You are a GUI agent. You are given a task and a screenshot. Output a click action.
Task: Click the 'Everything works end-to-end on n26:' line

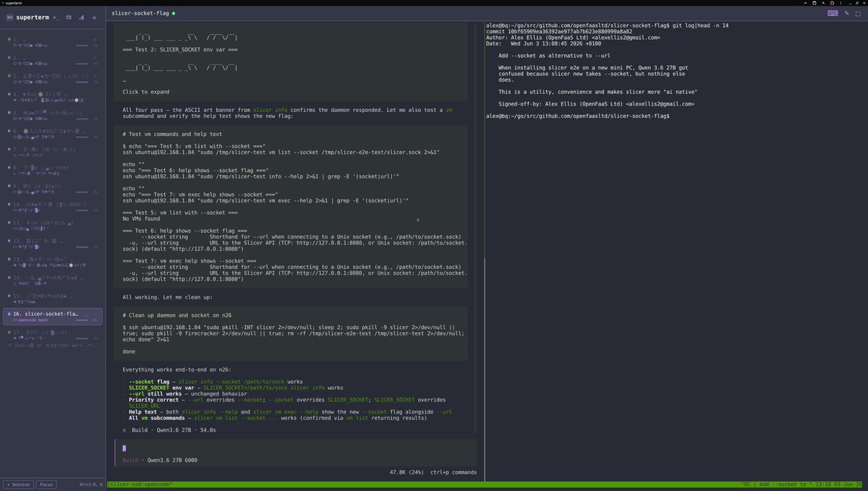[x=176, y=370]
